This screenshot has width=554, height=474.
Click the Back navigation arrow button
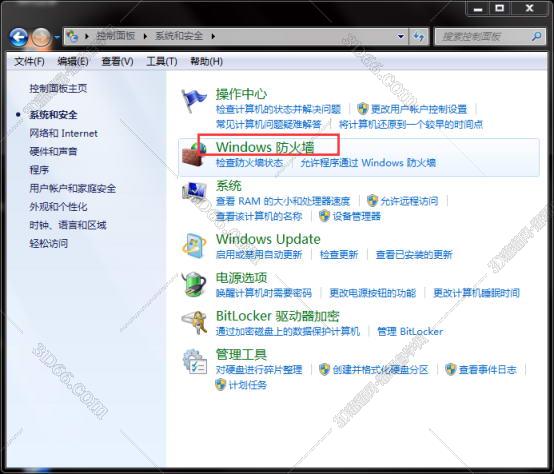[x=18, y=37]
